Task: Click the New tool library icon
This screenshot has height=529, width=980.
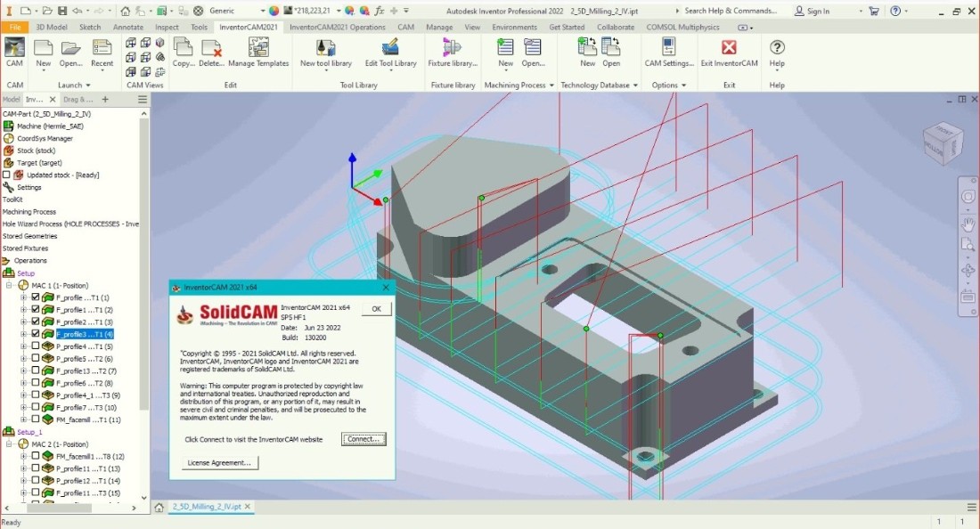Action: 326,51
